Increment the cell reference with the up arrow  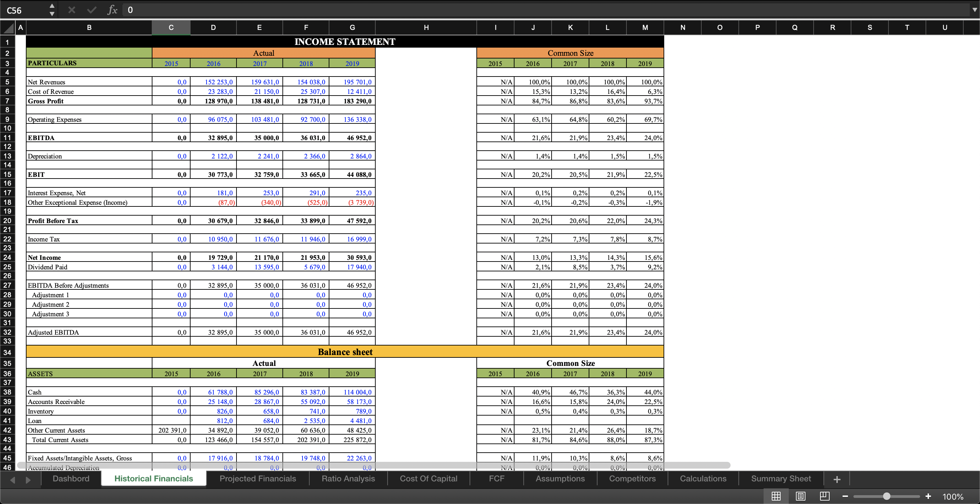click(x=52, y=6)
